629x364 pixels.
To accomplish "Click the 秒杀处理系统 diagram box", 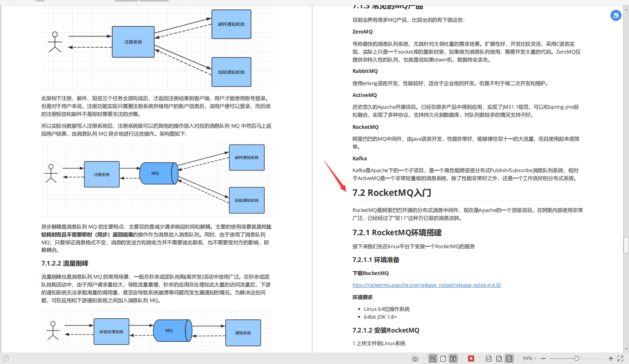I will tap(111, 332).
